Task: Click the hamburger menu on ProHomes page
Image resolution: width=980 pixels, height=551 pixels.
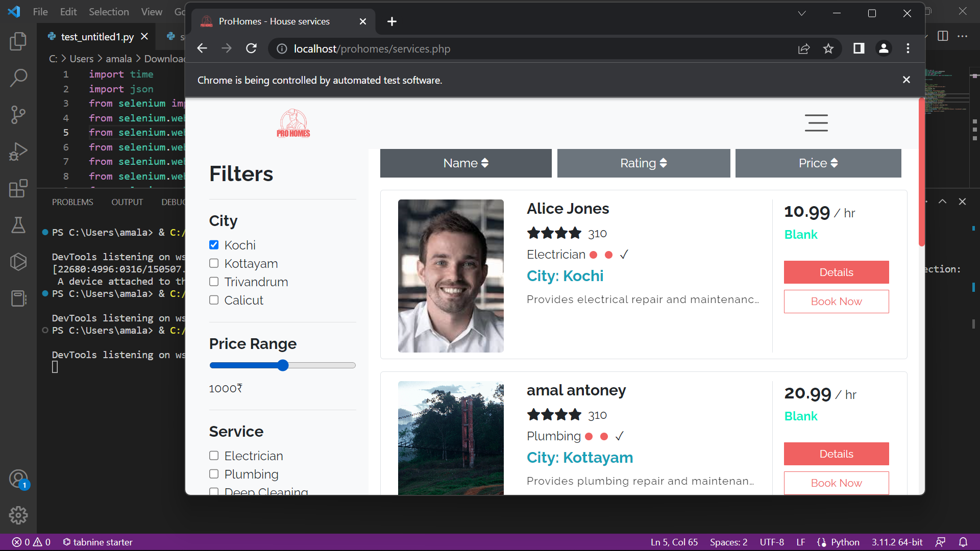Action: [x=816, y=123]
